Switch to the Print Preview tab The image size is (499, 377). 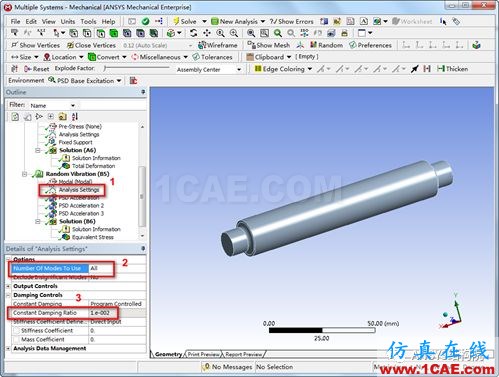[x=203, y=354]
